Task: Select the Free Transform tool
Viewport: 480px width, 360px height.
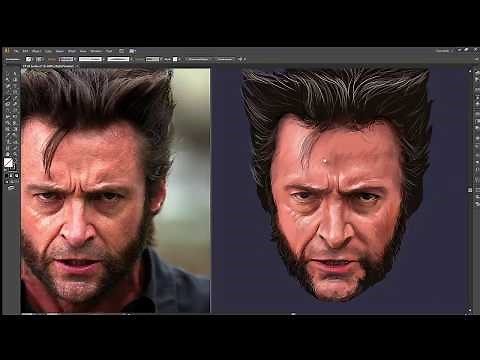Action: click(15, 117)
